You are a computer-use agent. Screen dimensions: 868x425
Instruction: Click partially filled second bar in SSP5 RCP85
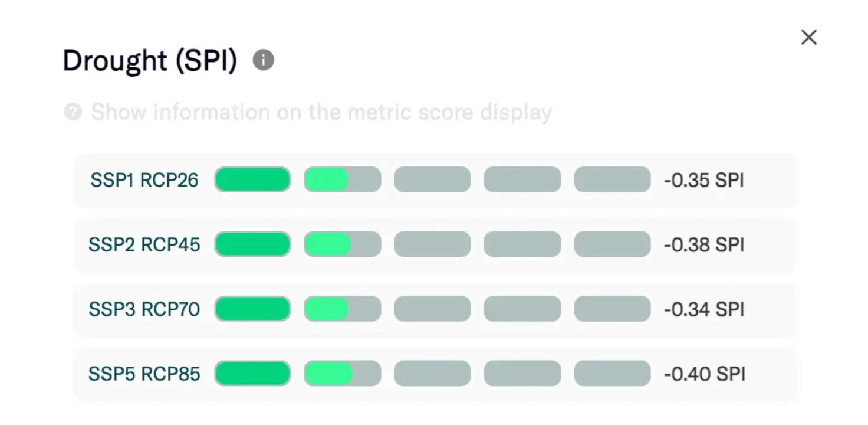click(x=343, y=374)
